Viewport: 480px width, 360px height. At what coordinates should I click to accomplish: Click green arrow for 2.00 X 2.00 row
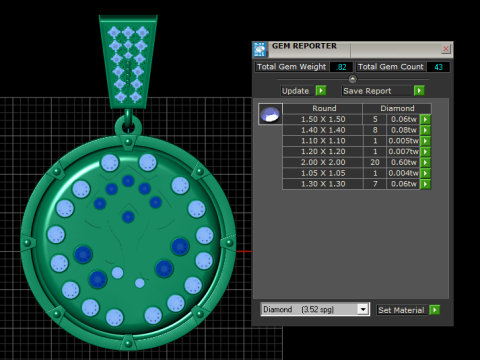[x=425, y=162]
